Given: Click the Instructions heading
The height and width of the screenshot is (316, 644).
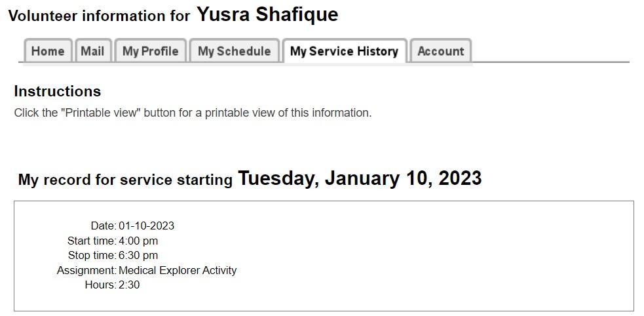Looking at the screenshot, I should [x=58, y=91].
